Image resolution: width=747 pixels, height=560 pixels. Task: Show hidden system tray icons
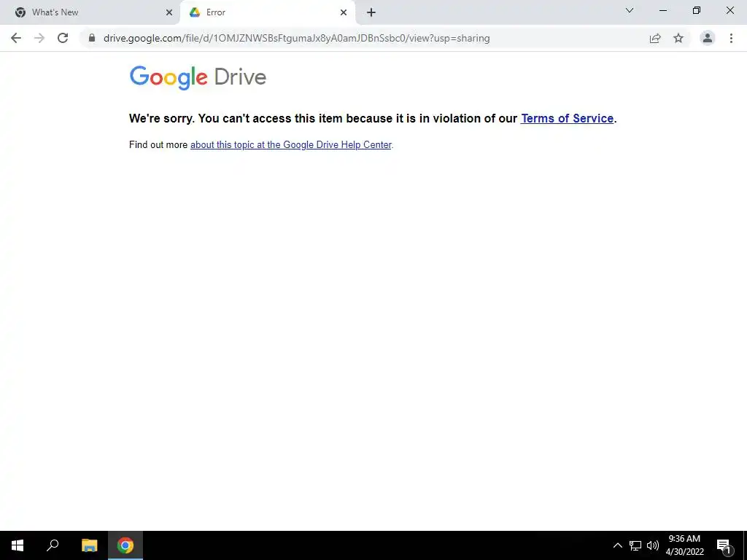617,545
